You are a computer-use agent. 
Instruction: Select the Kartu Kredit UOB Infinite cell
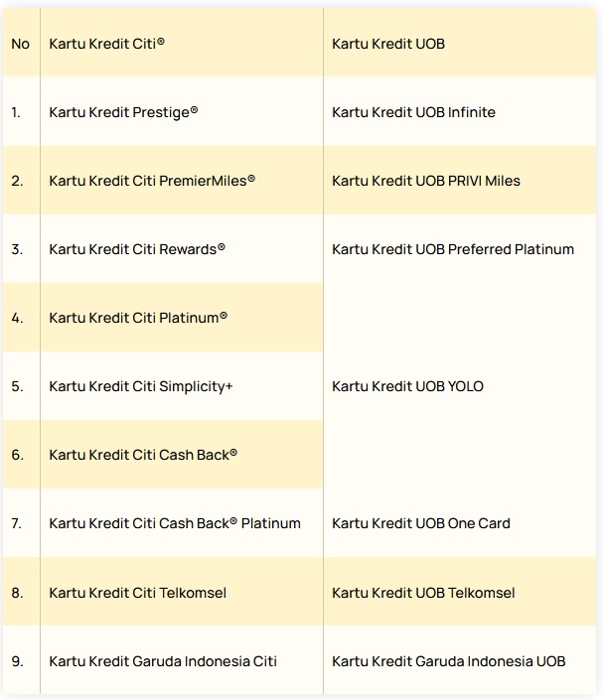pos(413,112)
